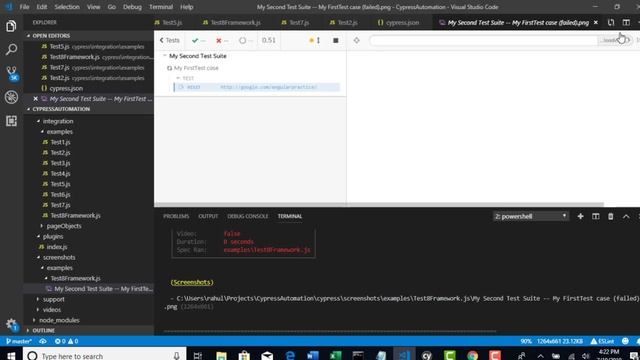This screenshot has width=640, height=360.
Task: Split the terminal panel
Action: 596,216
